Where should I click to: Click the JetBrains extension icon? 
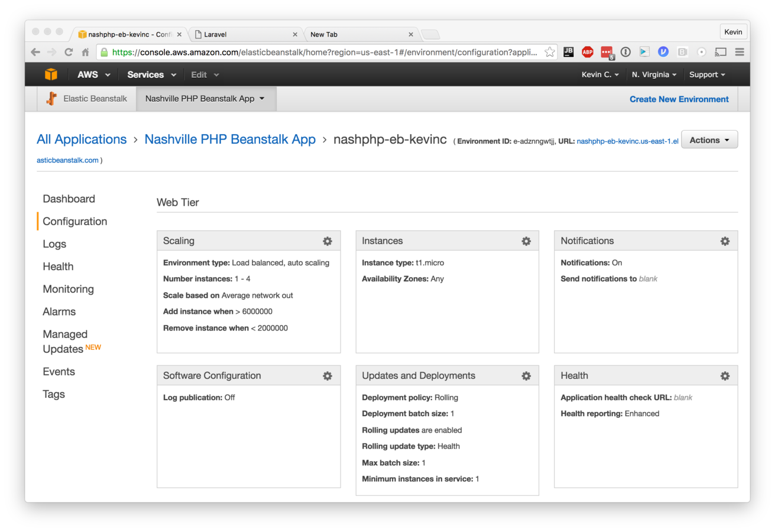[x=568, y=52]
